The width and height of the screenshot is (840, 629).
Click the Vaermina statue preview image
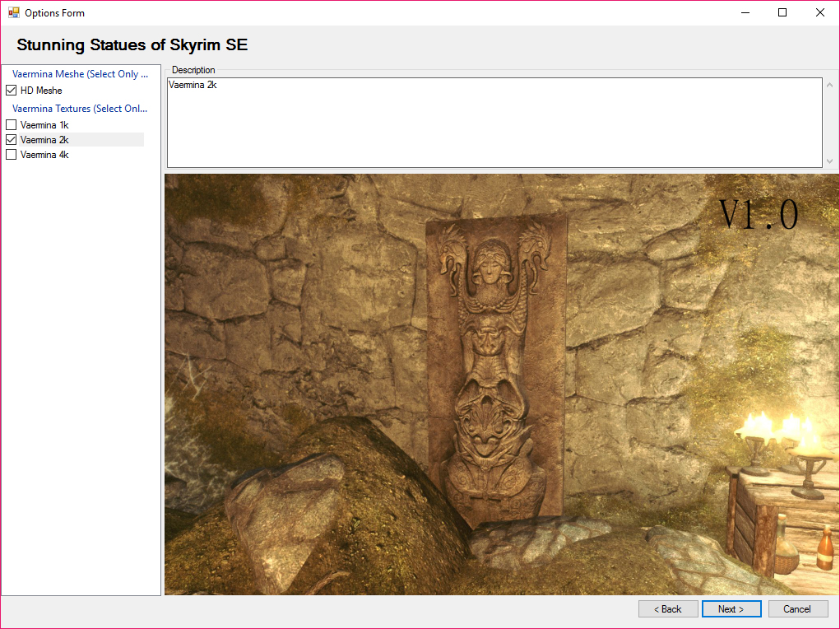[x=501, y=384]
